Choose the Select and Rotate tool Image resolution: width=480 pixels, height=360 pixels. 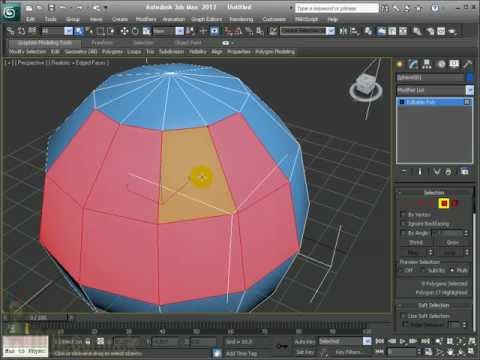135,31
